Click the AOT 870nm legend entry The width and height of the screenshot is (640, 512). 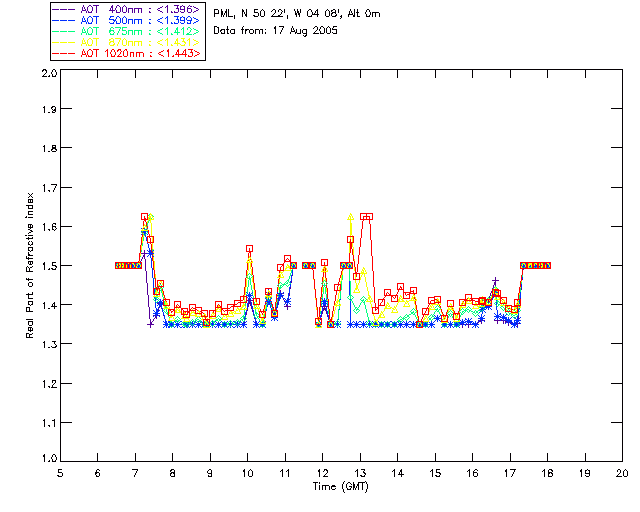[127, 42]
